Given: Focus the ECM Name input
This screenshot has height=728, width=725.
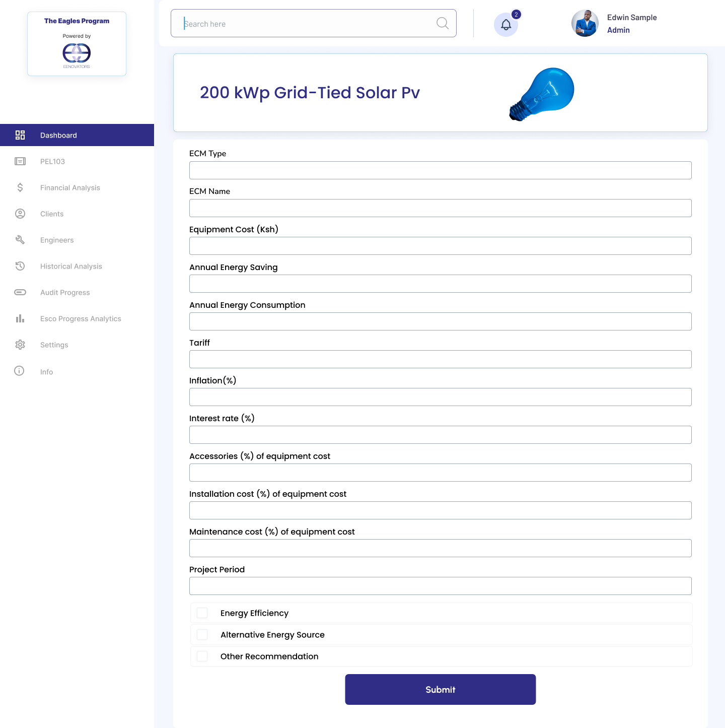Looking at the screenshot, I should coord(441,208).
